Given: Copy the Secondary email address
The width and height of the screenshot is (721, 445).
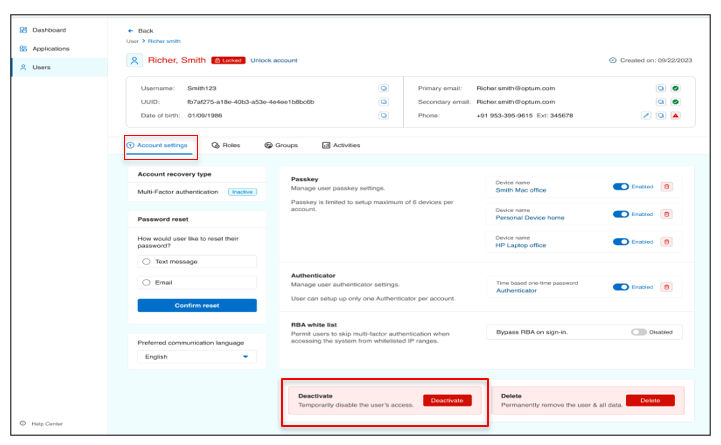Looking at the screenshot, I should [661, 102].
